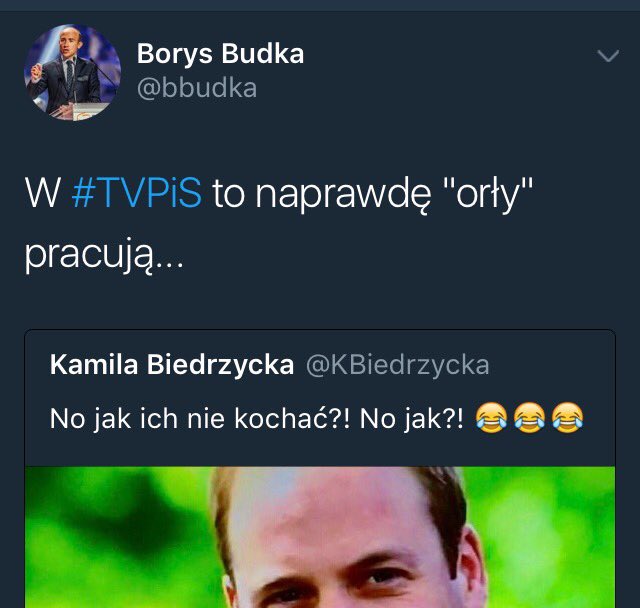Click the Borys Budka display name
640x608 pixels.
(220, 53)
